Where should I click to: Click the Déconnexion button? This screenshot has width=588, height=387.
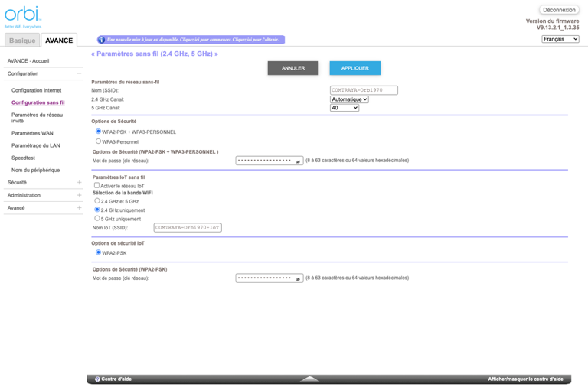click(x=559, y=10)
